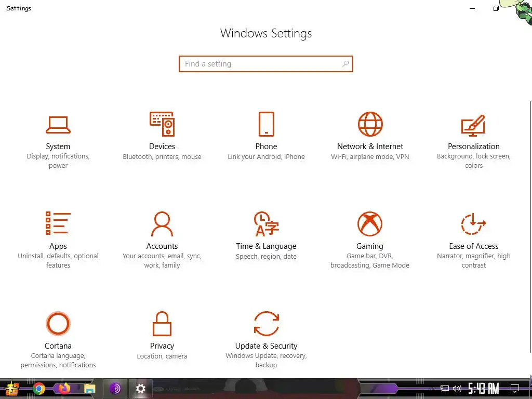532x399 pixels.
Task: Select the text 'Speech, region, date'
Action: coord(267,256)
